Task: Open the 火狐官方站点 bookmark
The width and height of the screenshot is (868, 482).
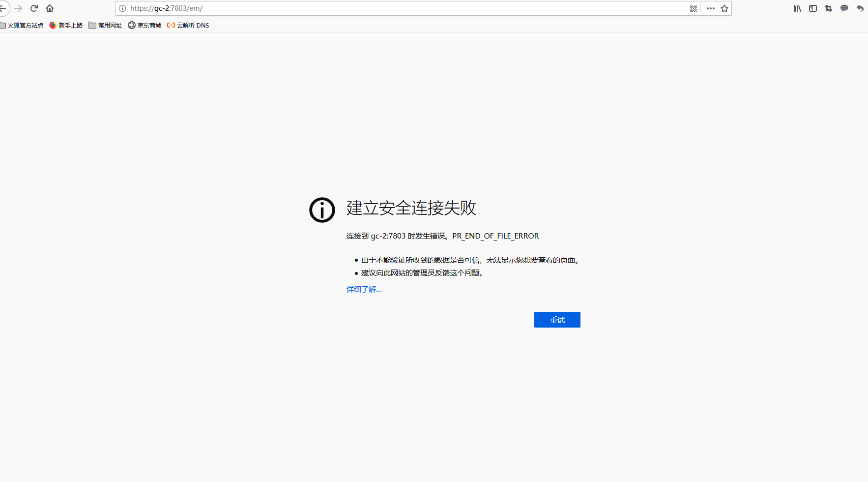Action: (22, 25)
